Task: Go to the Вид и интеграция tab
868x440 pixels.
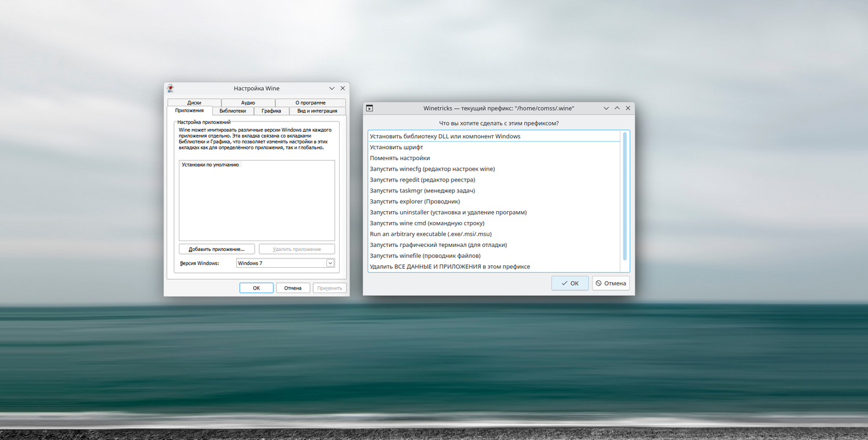Action: pyautogui.click(x=317, y=111)
